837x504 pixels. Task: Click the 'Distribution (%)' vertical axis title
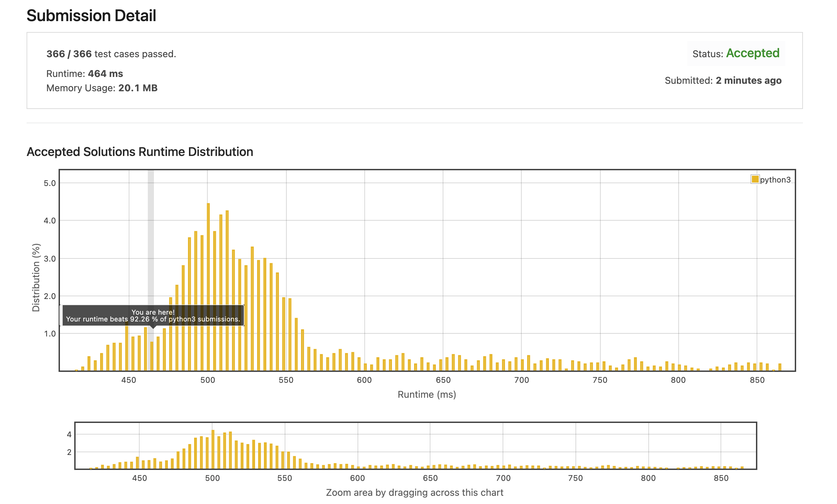point(36,278)
